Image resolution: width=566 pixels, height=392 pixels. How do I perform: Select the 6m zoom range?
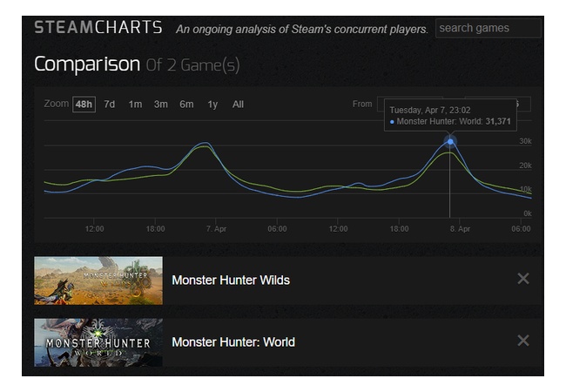point(186,105)
